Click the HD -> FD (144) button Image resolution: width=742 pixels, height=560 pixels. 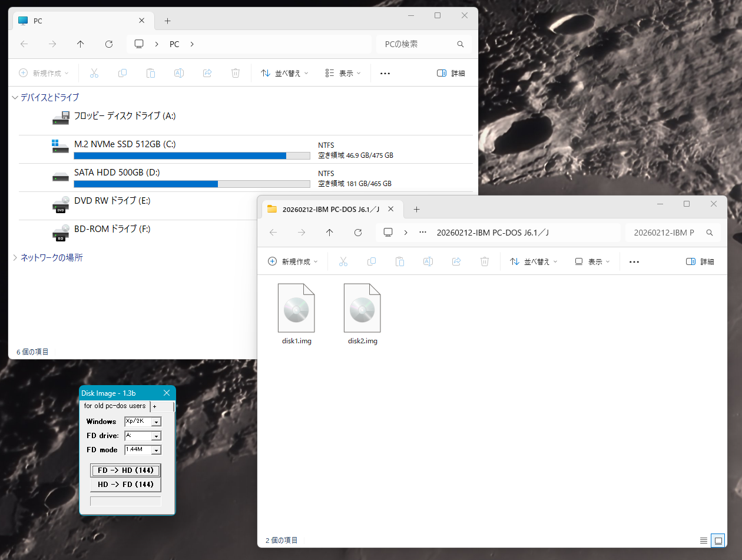125,484
